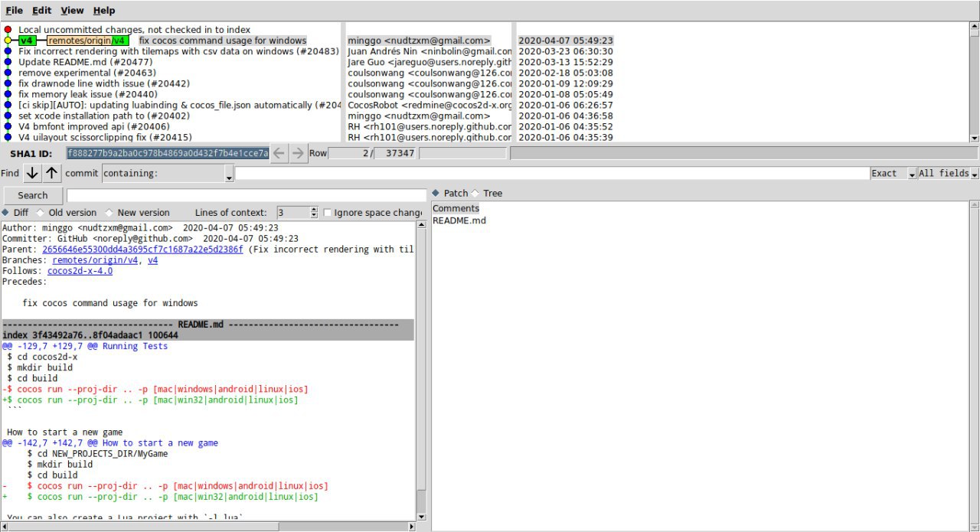The image size is (980, 532).
Task: Select Comments in the file list
Action: point(456,208)
